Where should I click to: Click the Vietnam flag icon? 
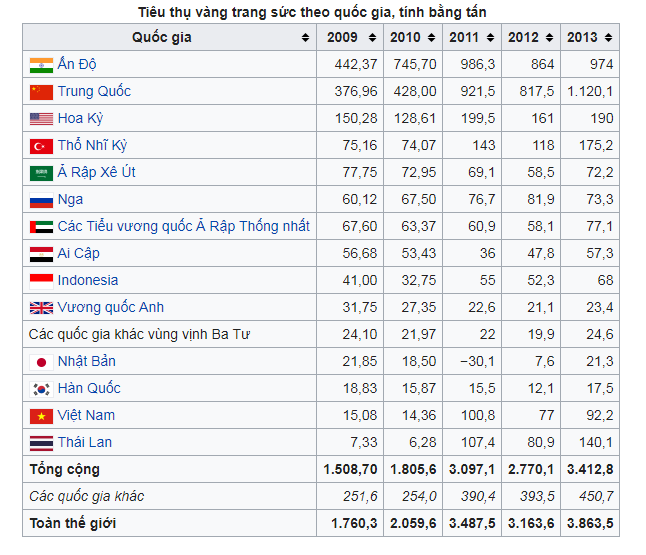pos(41,416)
